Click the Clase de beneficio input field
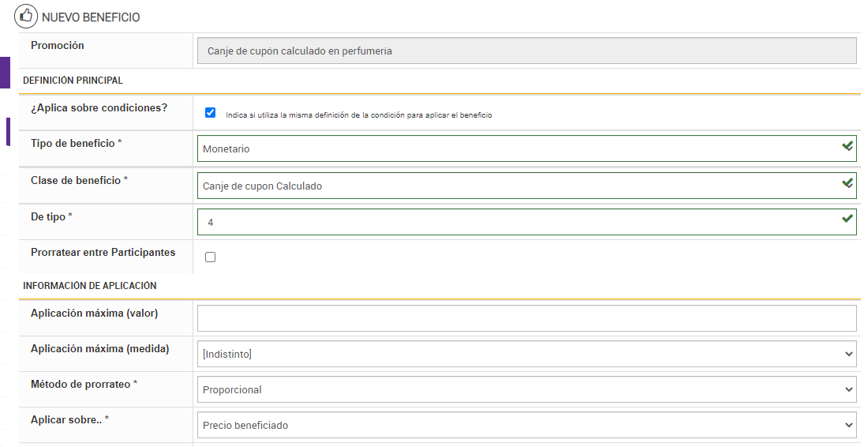Image resolution: width=868 pixels, height=447 pixels. pyautogui.click(x=513, y=186)
